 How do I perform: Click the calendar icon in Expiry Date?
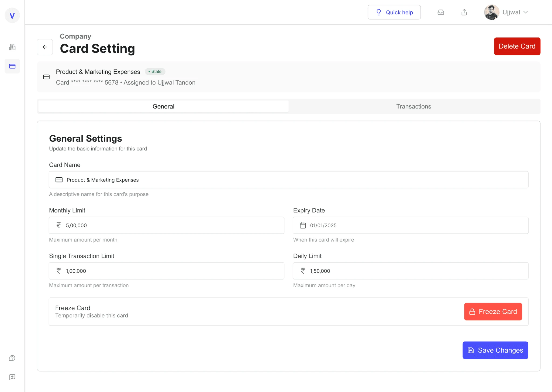(303, 225)
